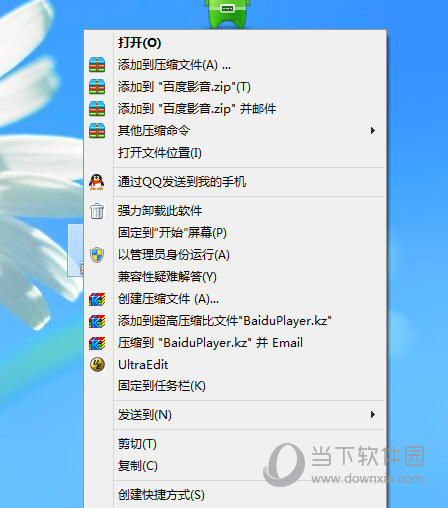448x508 pixels.
Task: Choose 压缩到 "BaiduPlayer.kz" 并 Email
Action: (x=235, y=343)
